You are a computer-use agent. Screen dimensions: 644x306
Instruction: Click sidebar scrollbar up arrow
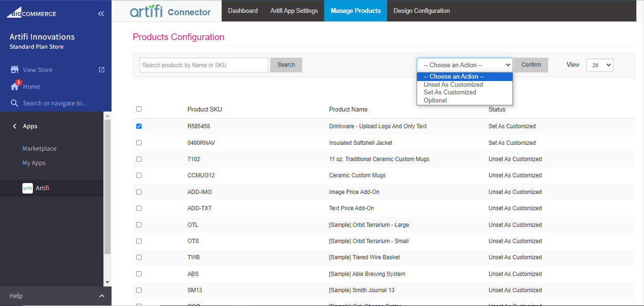pos(107,116)
